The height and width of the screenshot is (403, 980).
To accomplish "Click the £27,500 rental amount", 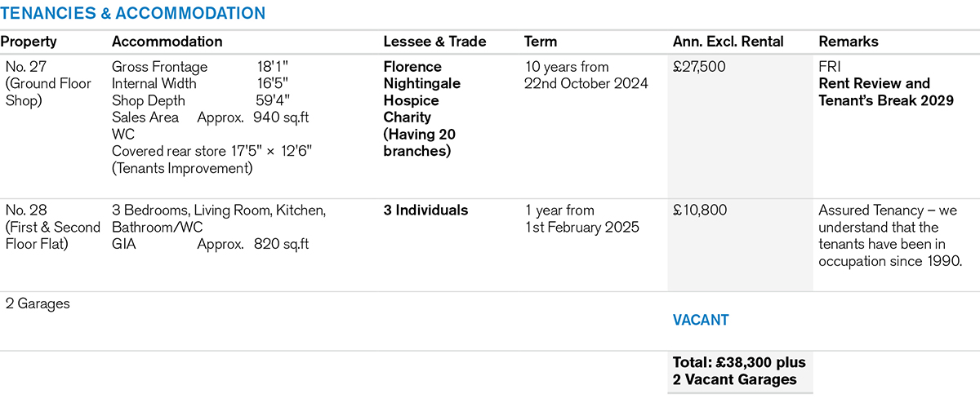I will coord(698,67).
